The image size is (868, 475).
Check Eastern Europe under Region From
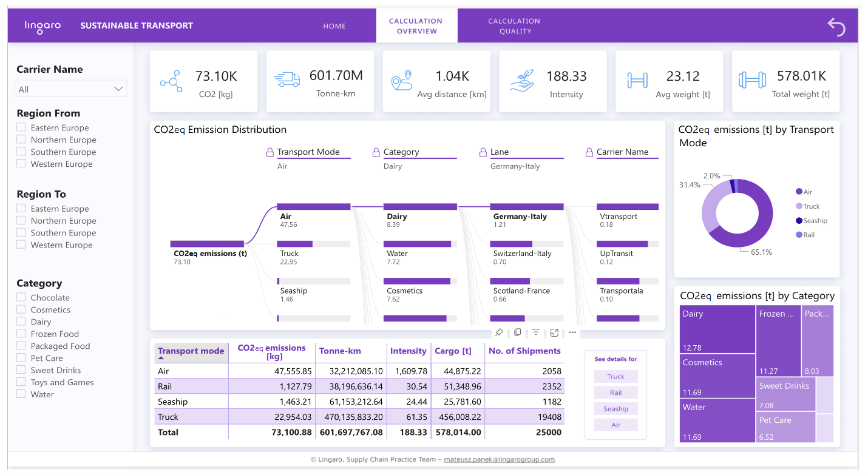pyautogui.click(x=21, y=127)
